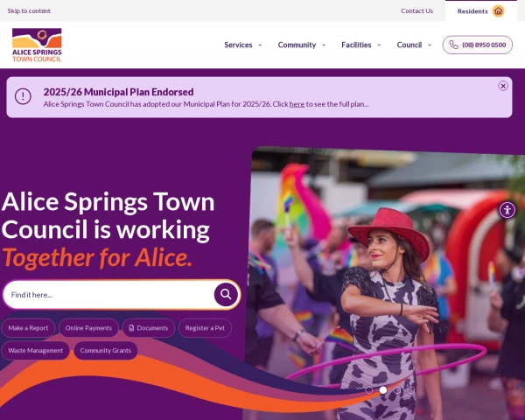The height and width of the screenshot is (420, 525).
Task: Click the exclamation alert icon
Action: pos(23,96)
